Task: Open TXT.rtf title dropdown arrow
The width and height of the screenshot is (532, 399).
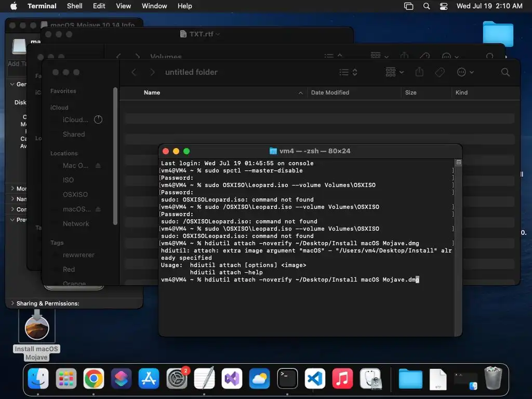Action: click(x=218, y=34)
